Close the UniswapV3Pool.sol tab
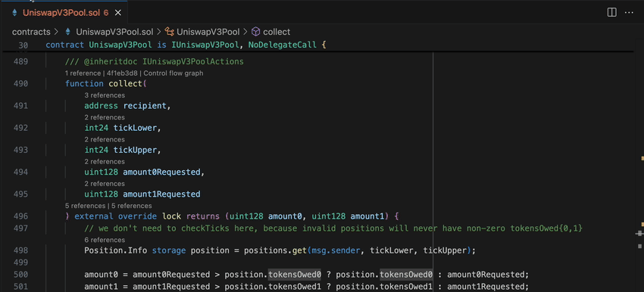This screenshot has height=292, width=644. pyautogui.click(x=118, y=13)
